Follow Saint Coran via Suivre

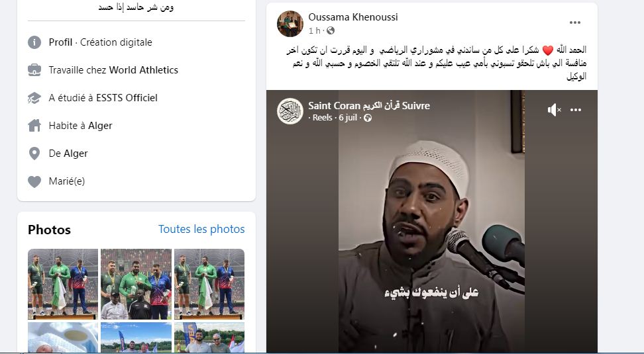[415, 105]
